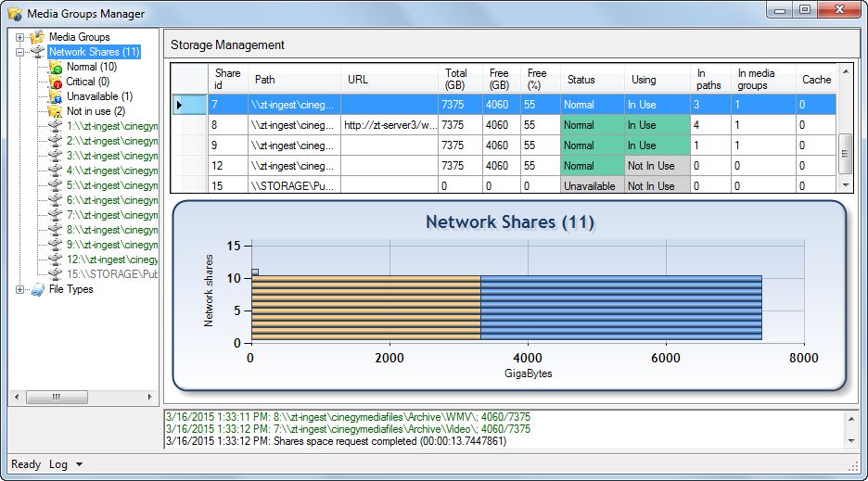868x481 pixels.
Task: Click the share icon beside 9:\\zt-ingest
Action: [x=56, y=245]
